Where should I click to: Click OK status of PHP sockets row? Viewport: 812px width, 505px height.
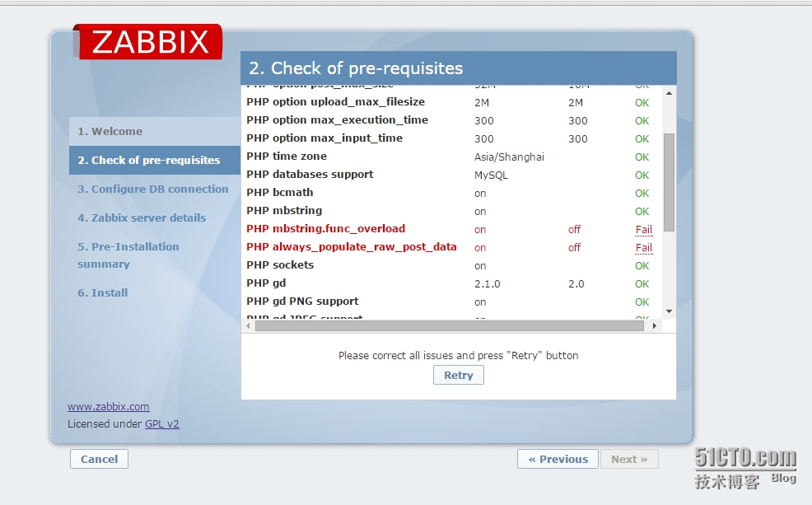point(642,266)
